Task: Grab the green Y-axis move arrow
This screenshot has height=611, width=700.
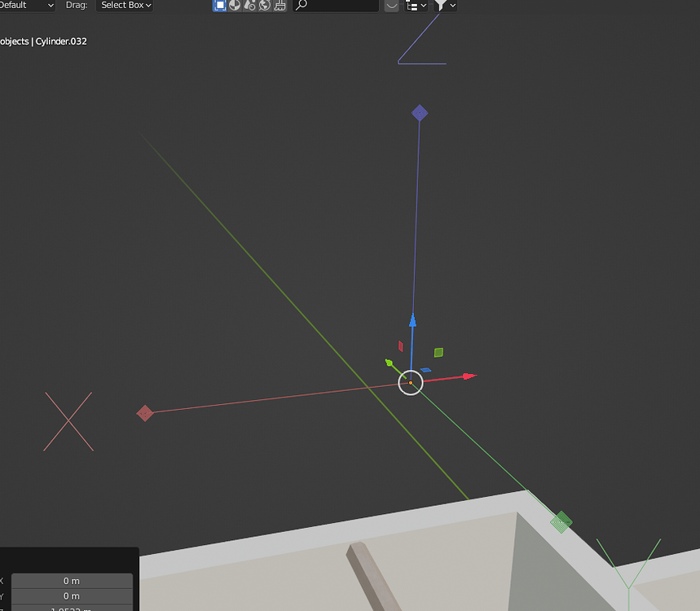Action: point(389,363)
